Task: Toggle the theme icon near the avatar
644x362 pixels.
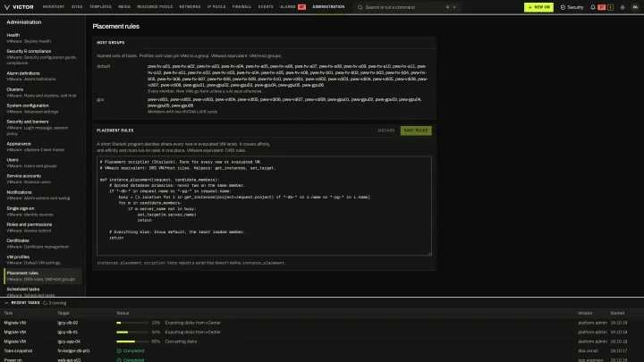Action: coord(623,7)
